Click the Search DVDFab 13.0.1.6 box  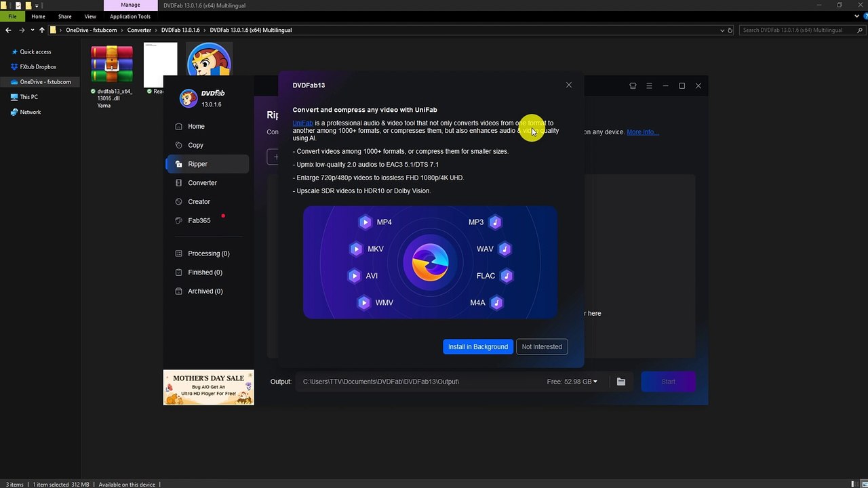click(x=802, y=30)
